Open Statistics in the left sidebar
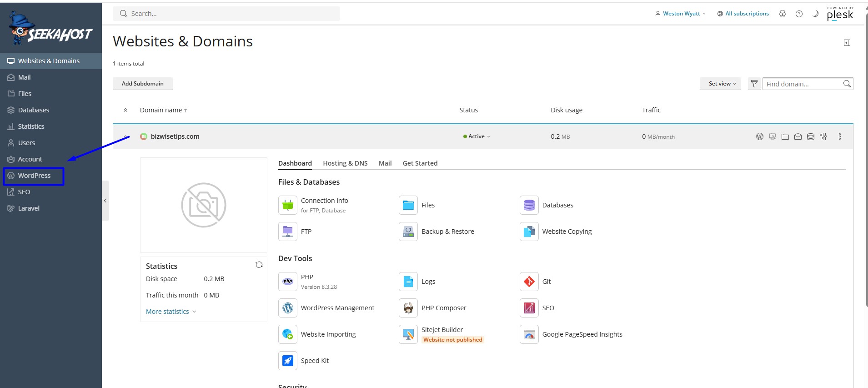868x388 pixels. click(x=51, y=126)
